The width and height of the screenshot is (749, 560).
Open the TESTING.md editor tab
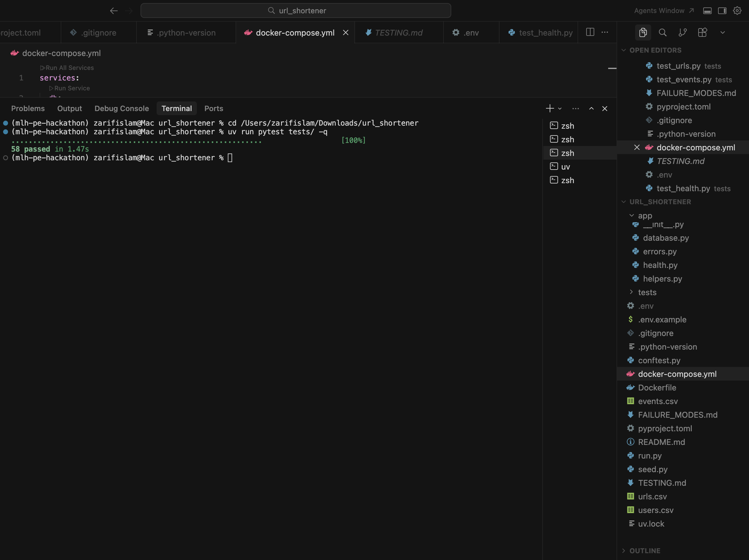398,32
